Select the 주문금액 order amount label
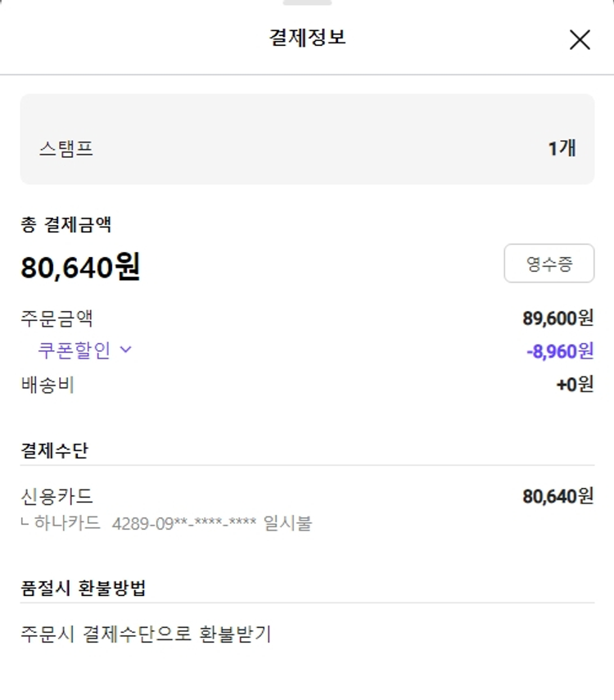 pyautogui.click(x=56, y=318)
